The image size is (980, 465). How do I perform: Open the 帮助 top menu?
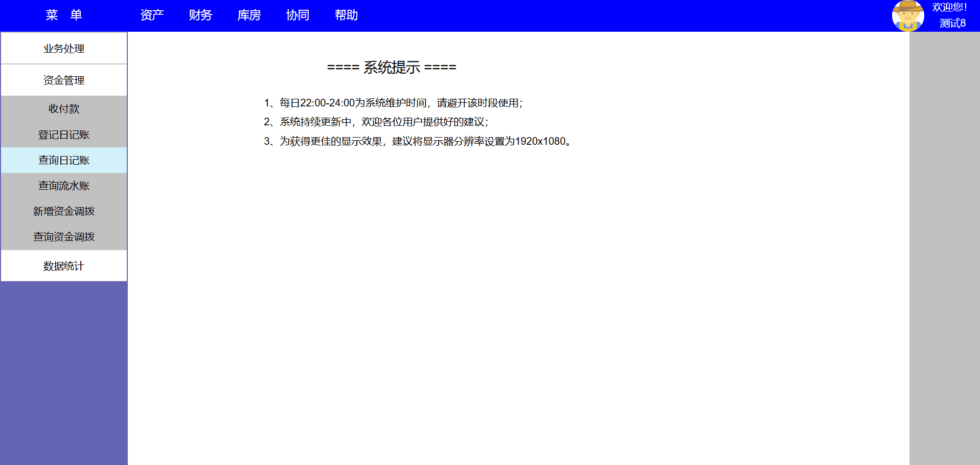346,15
